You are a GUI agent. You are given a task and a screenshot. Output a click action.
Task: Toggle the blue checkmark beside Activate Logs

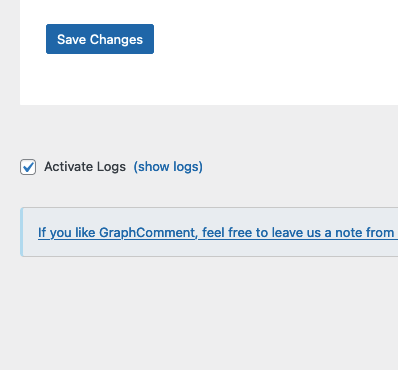[28, 167]
